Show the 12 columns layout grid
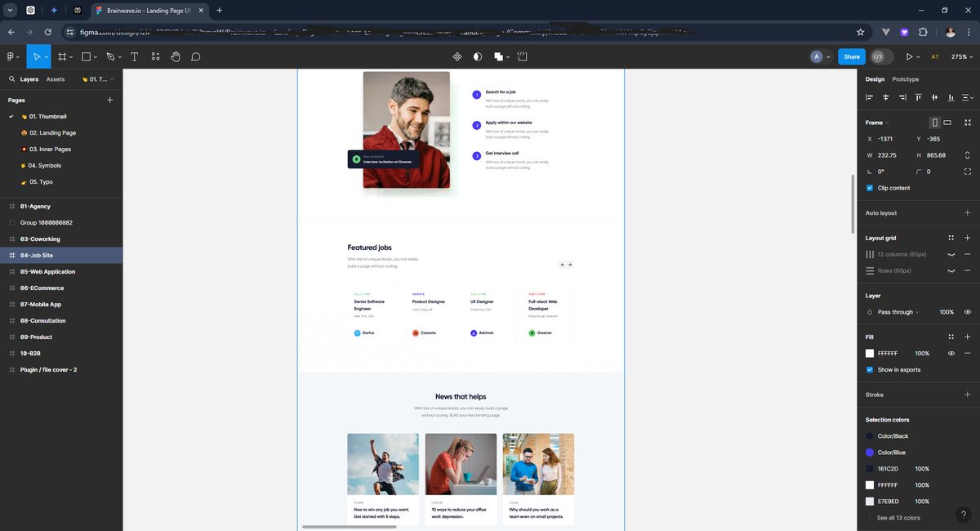980x531 pixels. coord(951,254)
